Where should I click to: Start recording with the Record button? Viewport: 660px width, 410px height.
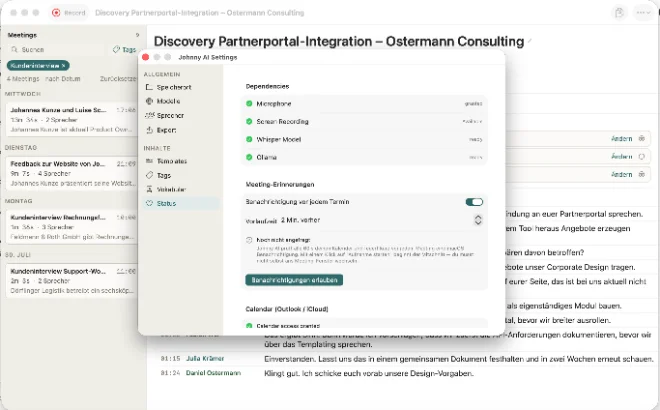tap(69, 13)
